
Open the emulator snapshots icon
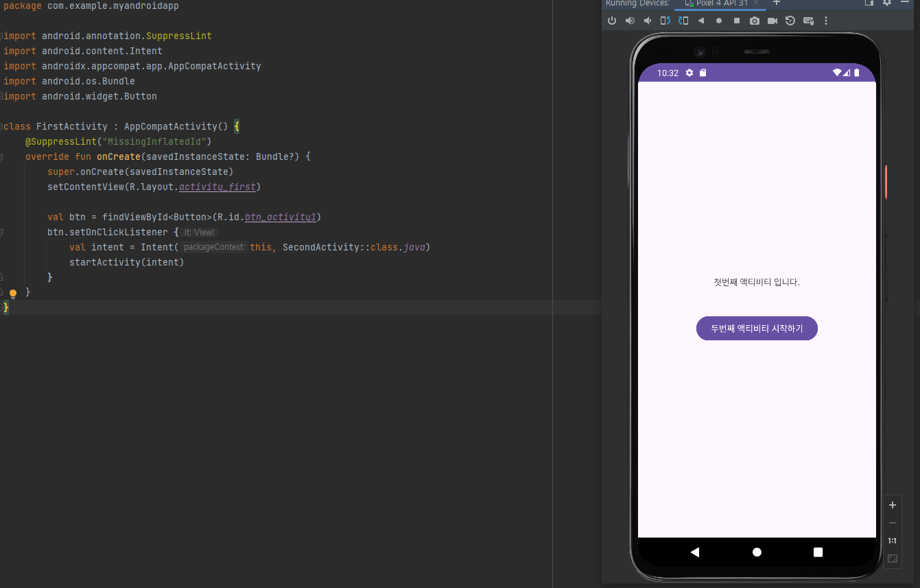[790, 21]
